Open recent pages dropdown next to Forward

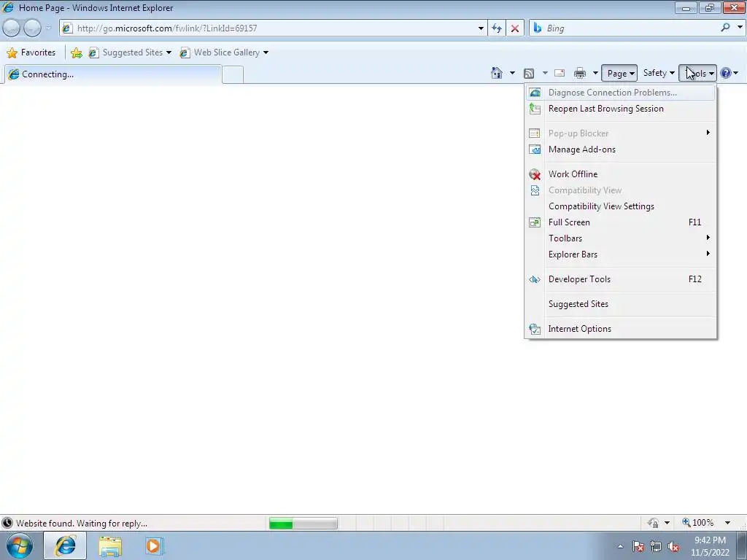click(48, 28)
